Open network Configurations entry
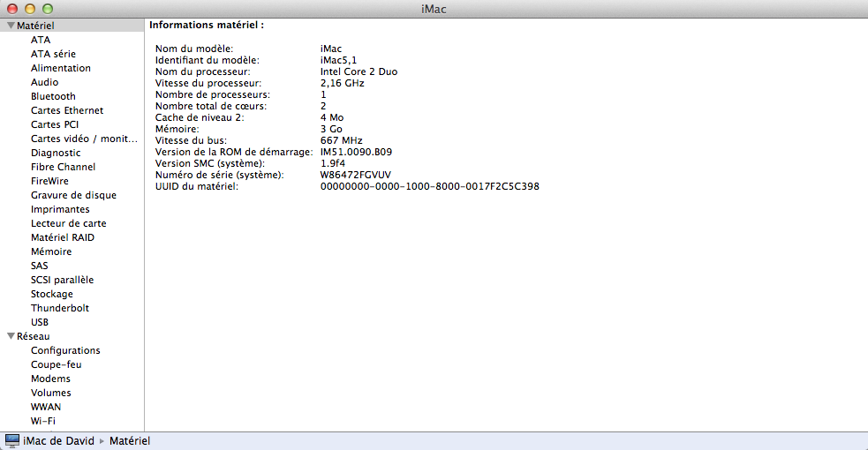The width and height of the screenshot is (868, 450). pyautogui.click(x=65, y=350)
